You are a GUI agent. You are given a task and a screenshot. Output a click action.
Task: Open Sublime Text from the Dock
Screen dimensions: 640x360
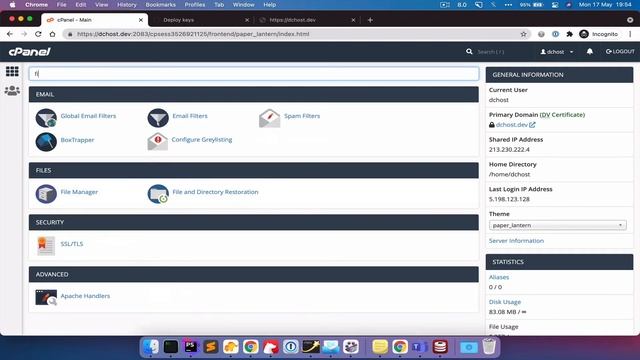[x=211, y=347]
